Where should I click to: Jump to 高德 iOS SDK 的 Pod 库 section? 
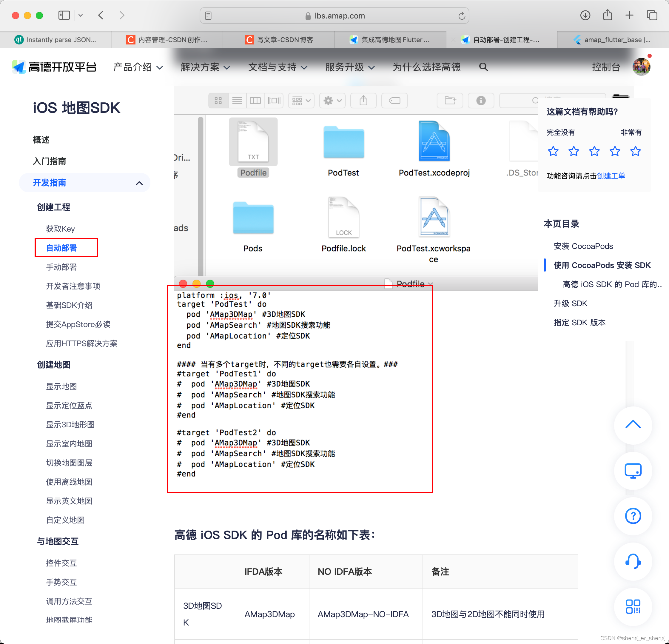click(x=612, y=284)
